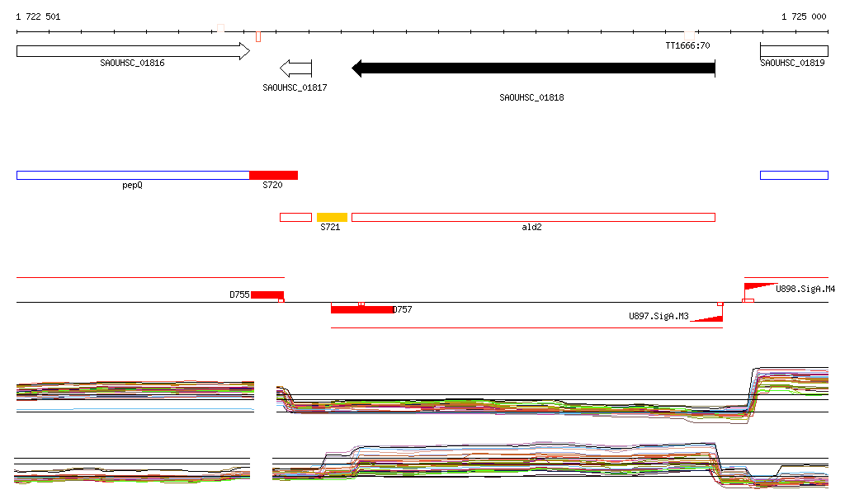845x504 pixels.
Task: Click the U897.SigA.M3 promoter triangle
Action: 706,318
